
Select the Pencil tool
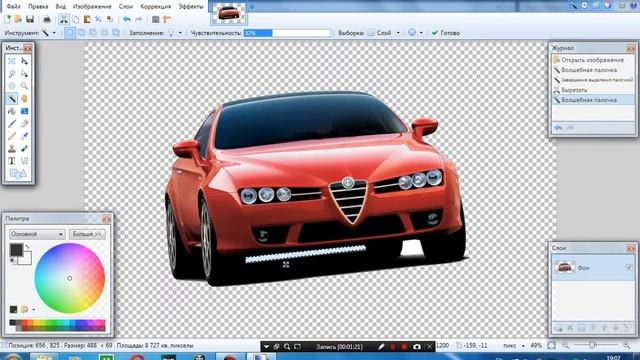[x=12, y=136]
